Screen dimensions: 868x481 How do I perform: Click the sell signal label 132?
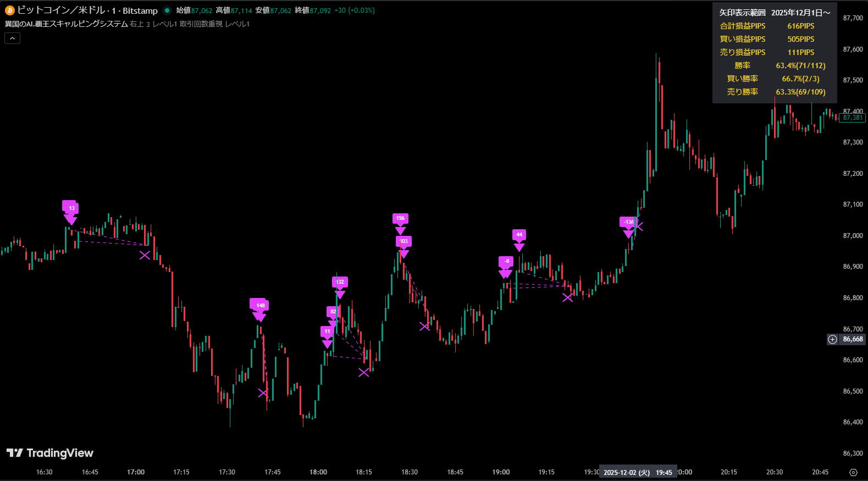[340, 282]
